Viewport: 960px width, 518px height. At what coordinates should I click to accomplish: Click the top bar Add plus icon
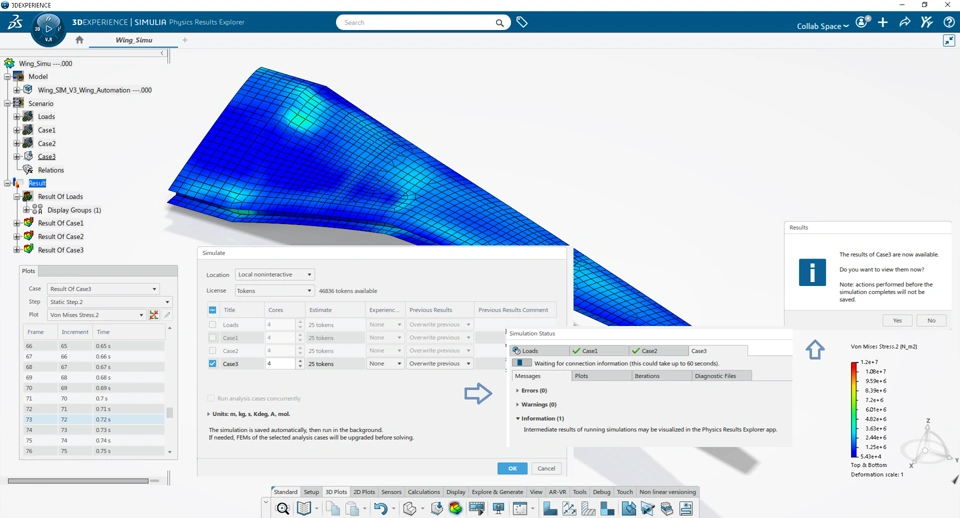[x=883, y=22]
